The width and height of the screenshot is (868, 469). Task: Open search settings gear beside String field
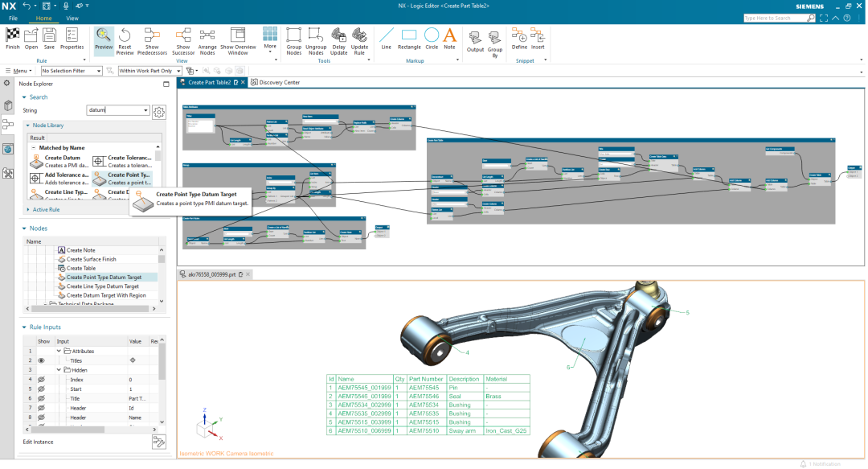pyautogui.click(x=159, y=112)
